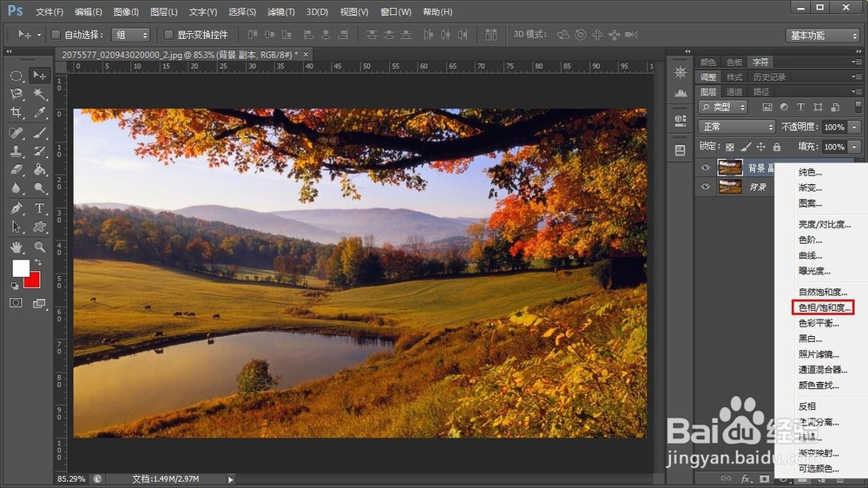
Task: Open the 正常 blend mode dropdown
Action: (737, 127)
